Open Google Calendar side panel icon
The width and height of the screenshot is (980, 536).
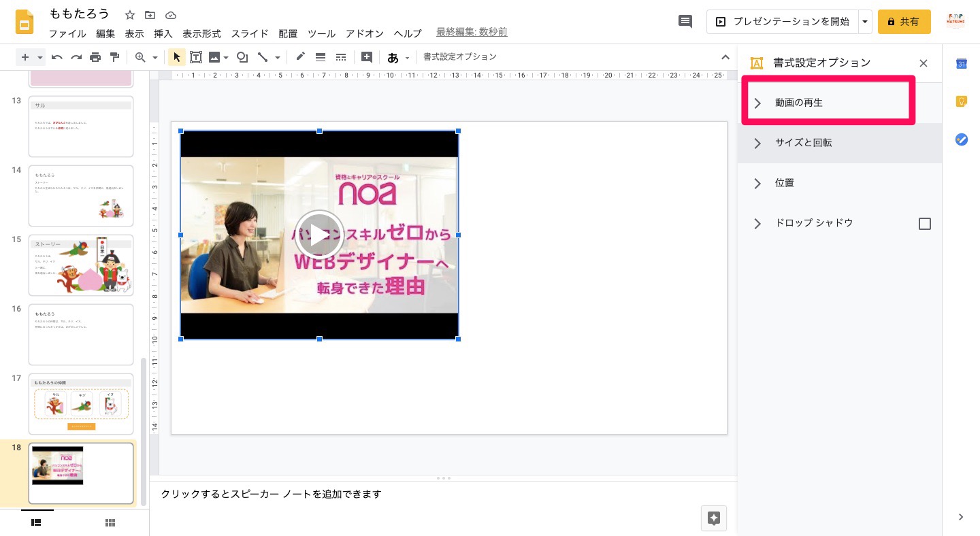pos(961,63)
